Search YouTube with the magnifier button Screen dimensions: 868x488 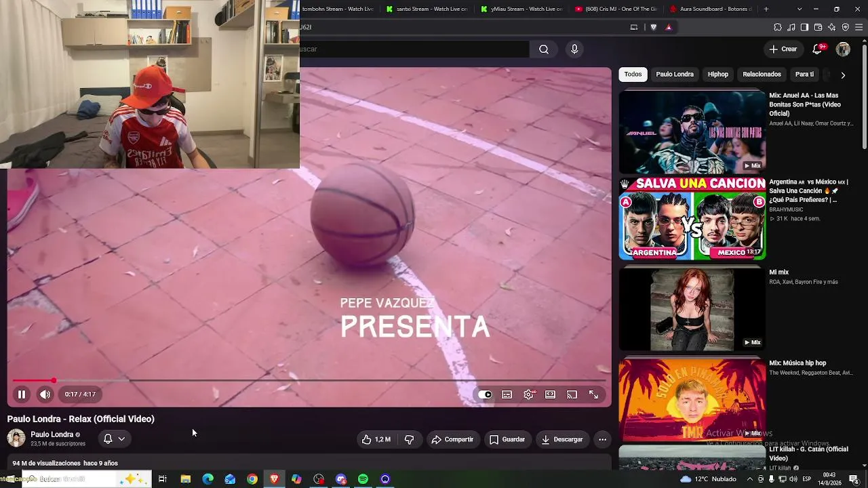544,49
